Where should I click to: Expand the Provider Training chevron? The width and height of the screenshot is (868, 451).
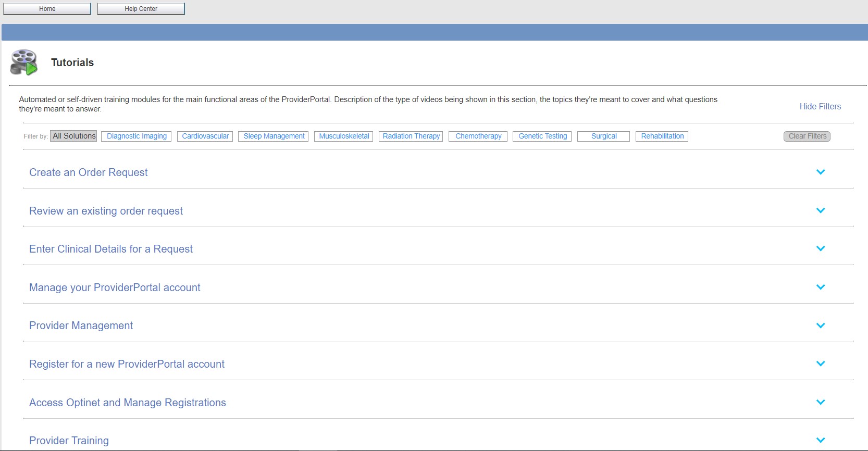[x=821, y=440]
